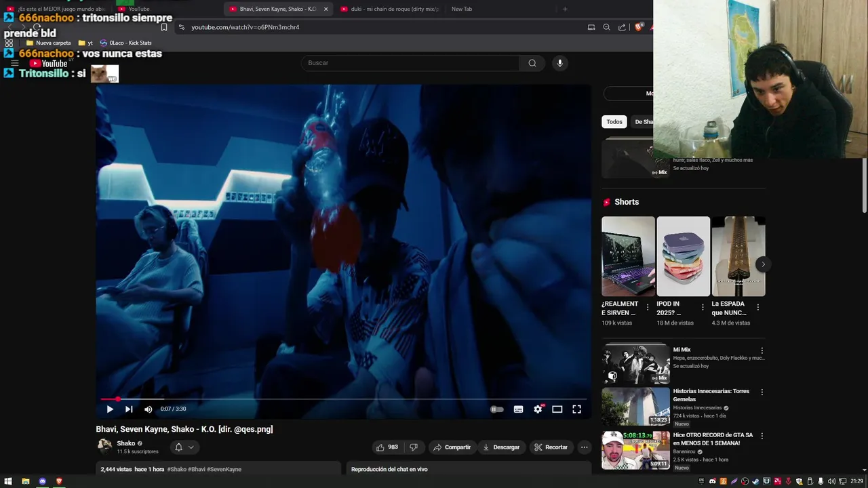This screenshot has height=488, width=868.
Task: Mute the video volume speaker icon
Action: tap(148, 409)
